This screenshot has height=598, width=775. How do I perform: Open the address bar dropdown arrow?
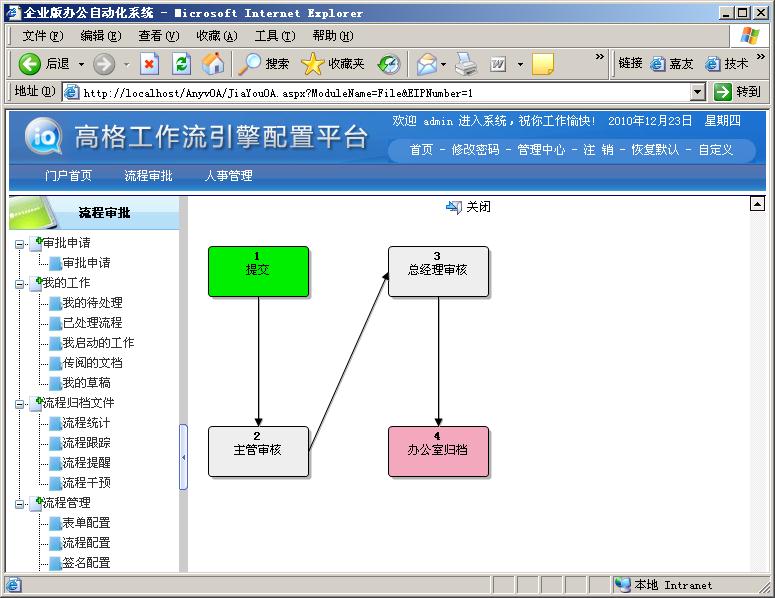coord(698,92)
